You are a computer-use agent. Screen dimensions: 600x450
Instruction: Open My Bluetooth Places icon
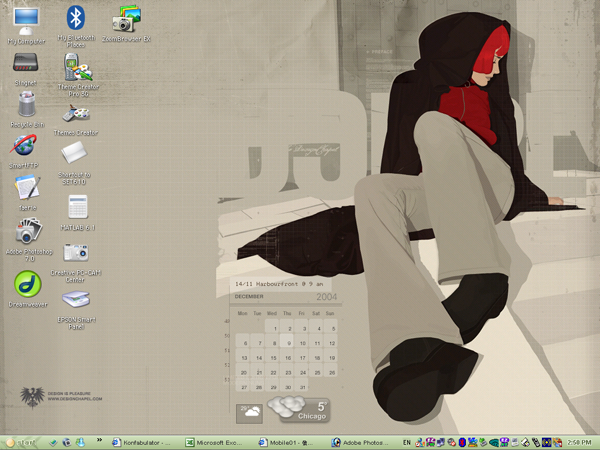(76, 26)
